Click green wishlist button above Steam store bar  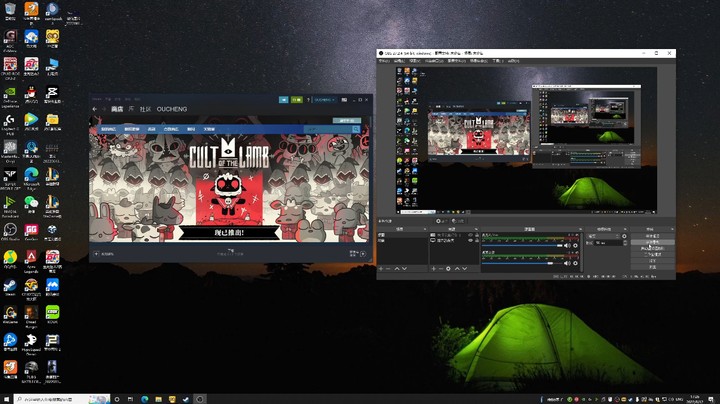coord(347,121)
